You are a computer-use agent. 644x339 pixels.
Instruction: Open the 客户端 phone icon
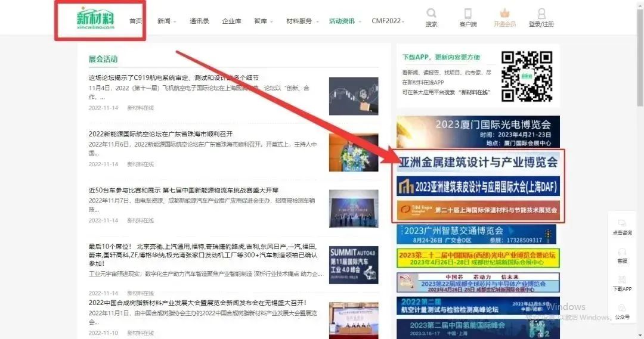click(468, 13)
